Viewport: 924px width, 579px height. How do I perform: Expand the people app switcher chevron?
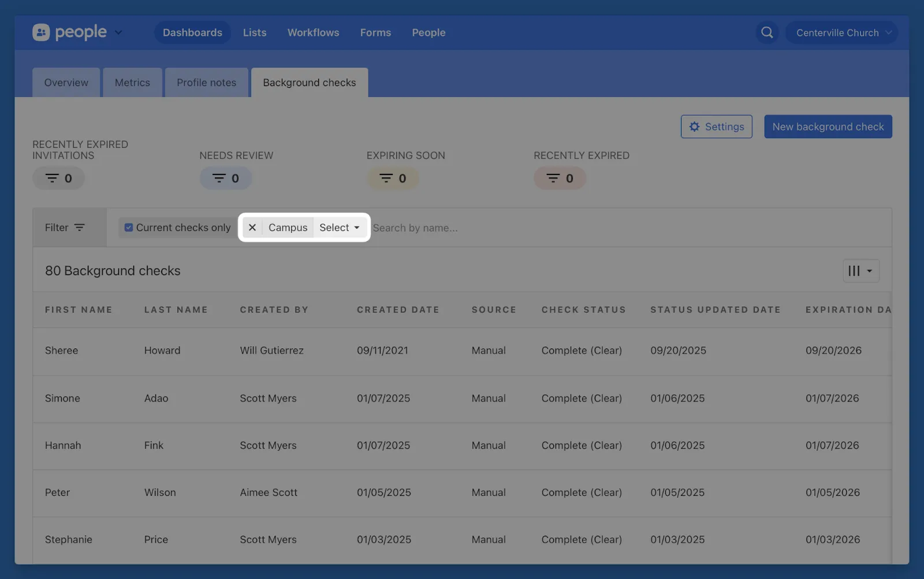click(x=118, y=32)
